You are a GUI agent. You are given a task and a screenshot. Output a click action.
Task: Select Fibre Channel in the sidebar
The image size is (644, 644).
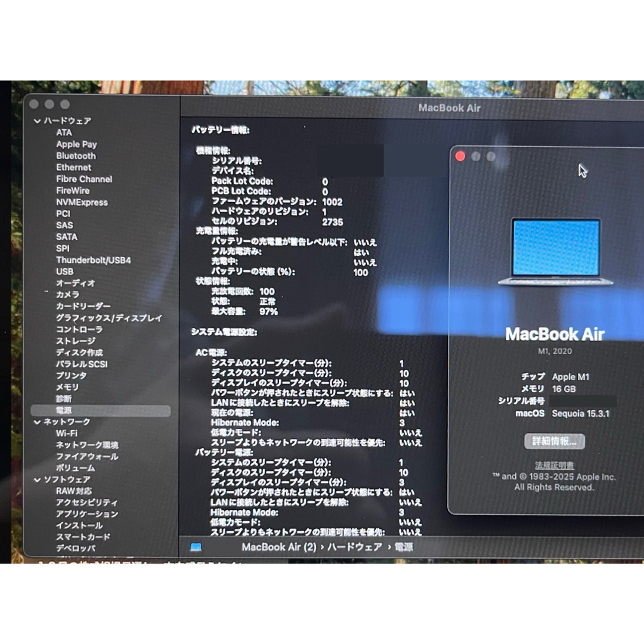(x=84, y=179)
